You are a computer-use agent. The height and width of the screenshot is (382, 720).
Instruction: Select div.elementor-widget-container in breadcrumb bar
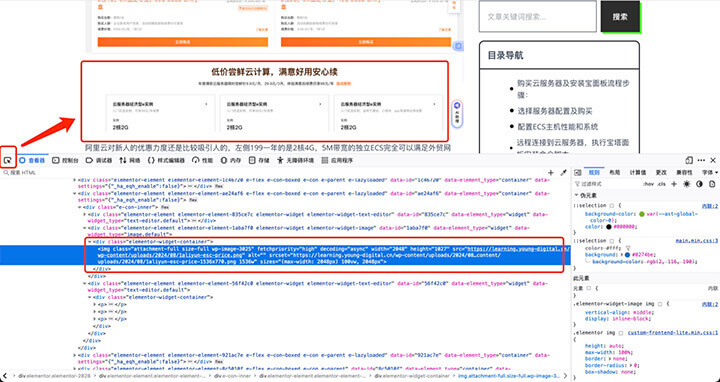[412, 376]
